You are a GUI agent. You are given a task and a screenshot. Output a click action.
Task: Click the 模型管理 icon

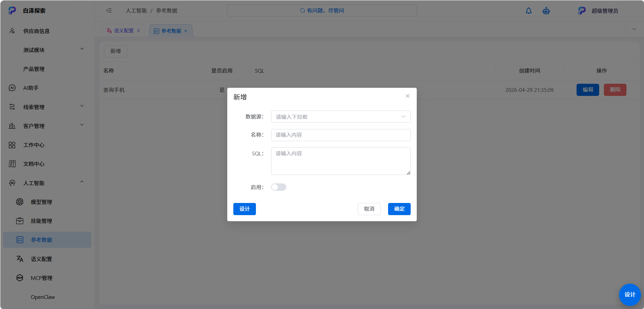click(20, 202)
